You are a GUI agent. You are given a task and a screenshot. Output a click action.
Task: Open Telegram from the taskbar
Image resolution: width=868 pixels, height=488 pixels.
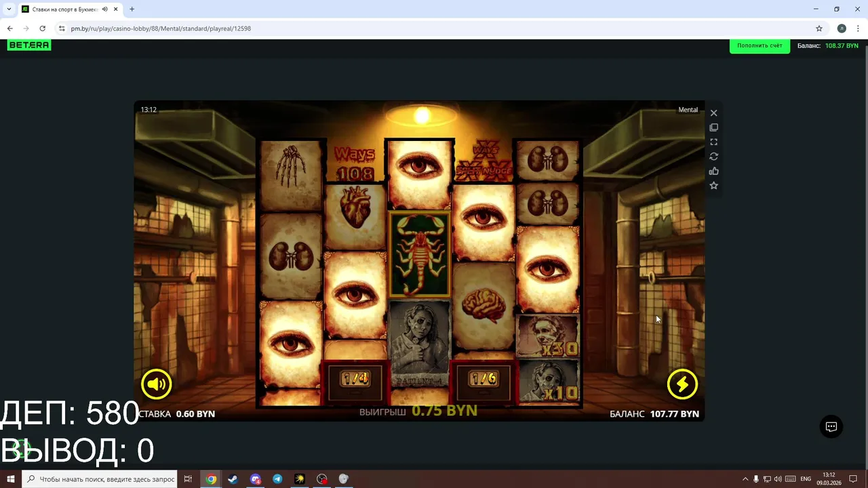277,479
